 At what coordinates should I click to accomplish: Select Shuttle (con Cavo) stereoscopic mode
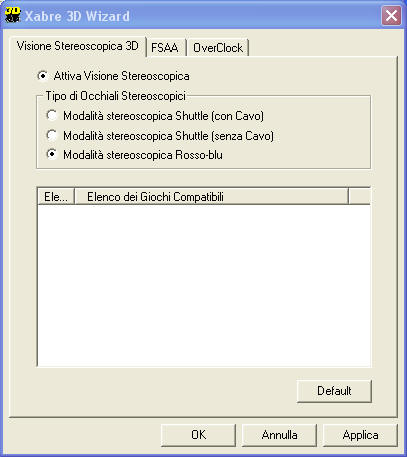tap(52, 116)
